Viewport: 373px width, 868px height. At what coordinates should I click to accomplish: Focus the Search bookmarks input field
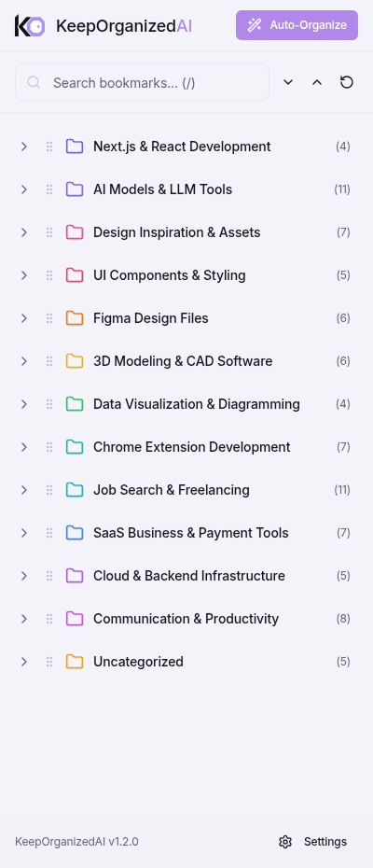pos(143,82)
